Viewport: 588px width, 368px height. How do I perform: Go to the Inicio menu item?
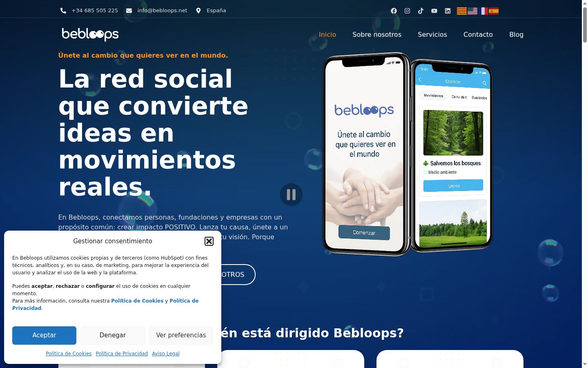click(327, 34)
